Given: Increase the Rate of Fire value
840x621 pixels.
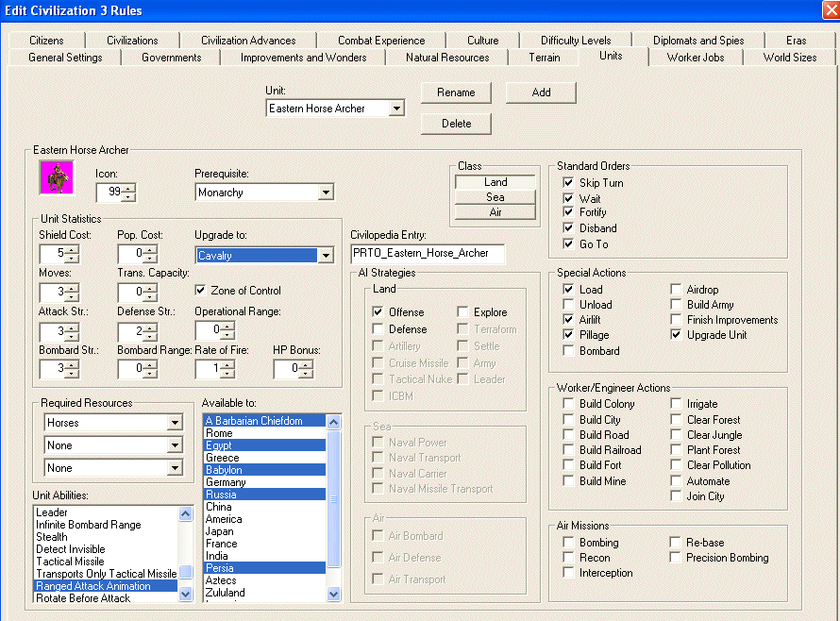Looking at the screenshot, I should (x=227, y=364).
